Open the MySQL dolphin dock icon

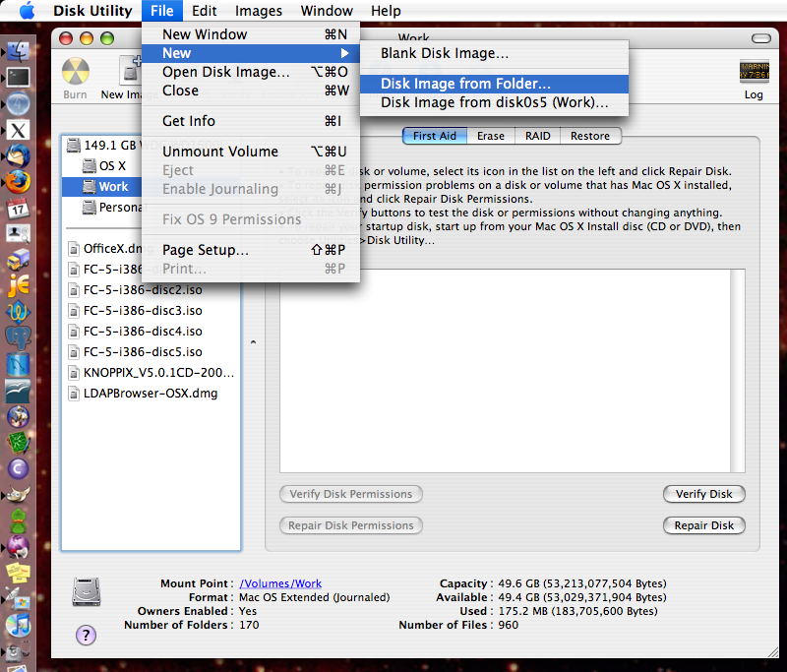pos(18,364)
